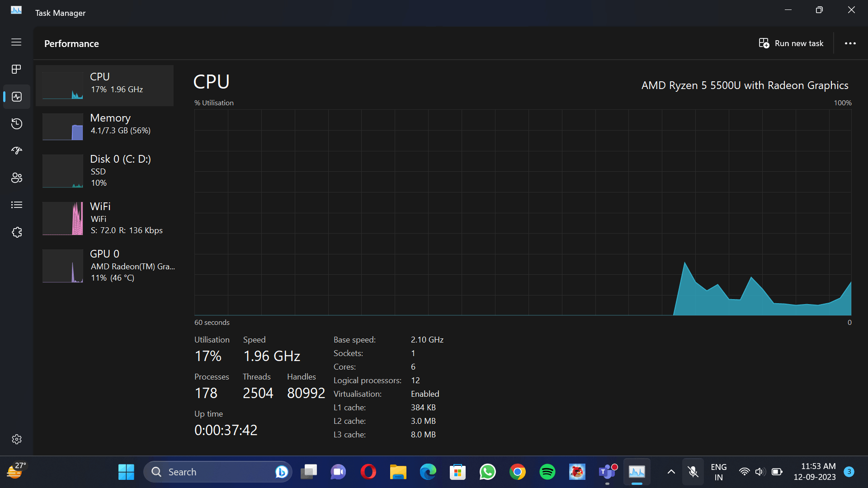Toggle microphone mute in system tray
Screen dimensions: 868x488
pyautogui.click(x=693, y=472)
